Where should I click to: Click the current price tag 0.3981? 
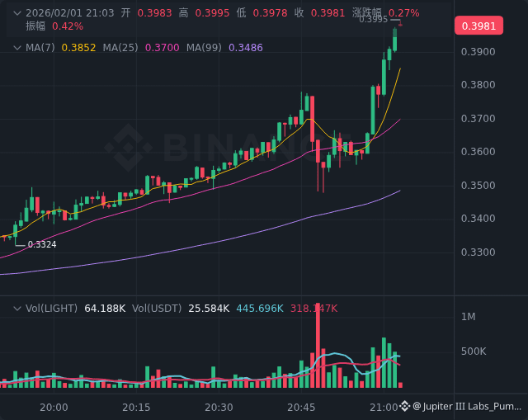(478, 26)
